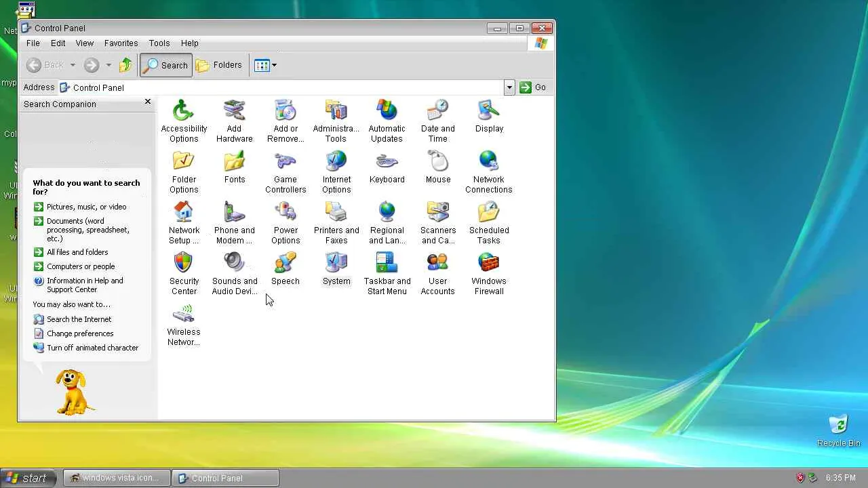Open Information in Help and Support Center
Viewport: 868px width, 488px height.
click(x=79, y=285)
